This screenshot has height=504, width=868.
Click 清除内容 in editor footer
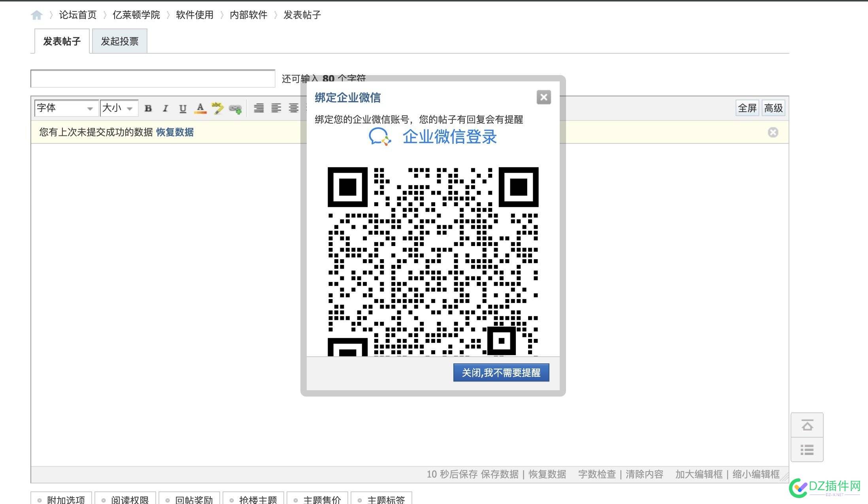(x=644, y=474)
